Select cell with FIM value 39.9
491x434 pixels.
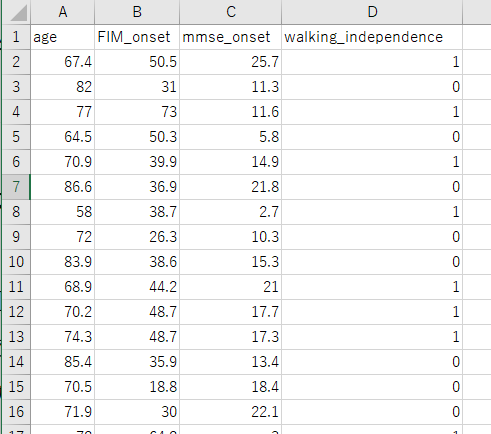(137, 162)
